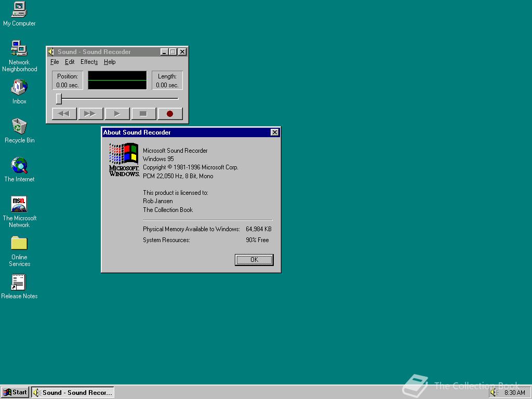
Task: Click the 'Copyright © 1981-1996 Microsoft Corp.' line
Action: click(191, 167)
